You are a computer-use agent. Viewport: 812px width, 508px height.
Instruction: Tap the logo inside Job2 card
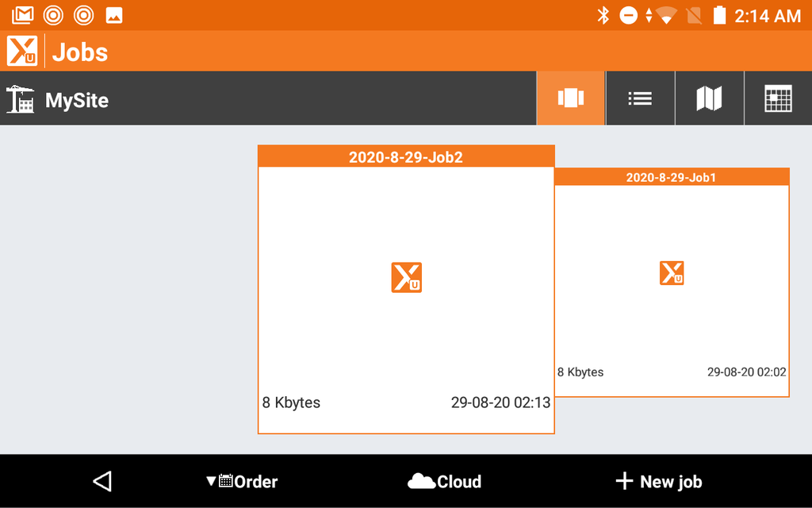tap(406, 278)
